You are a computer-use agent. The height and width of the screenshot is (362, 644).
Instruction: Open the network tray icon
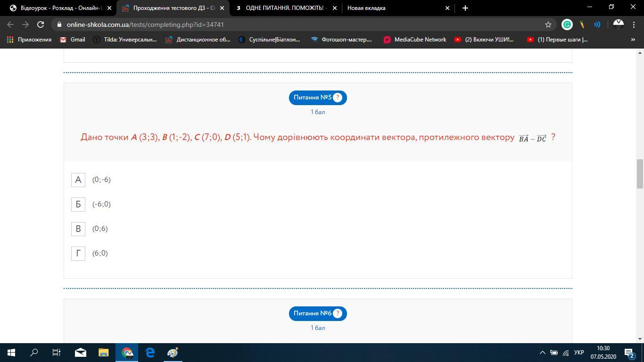(x=566, y=353)
